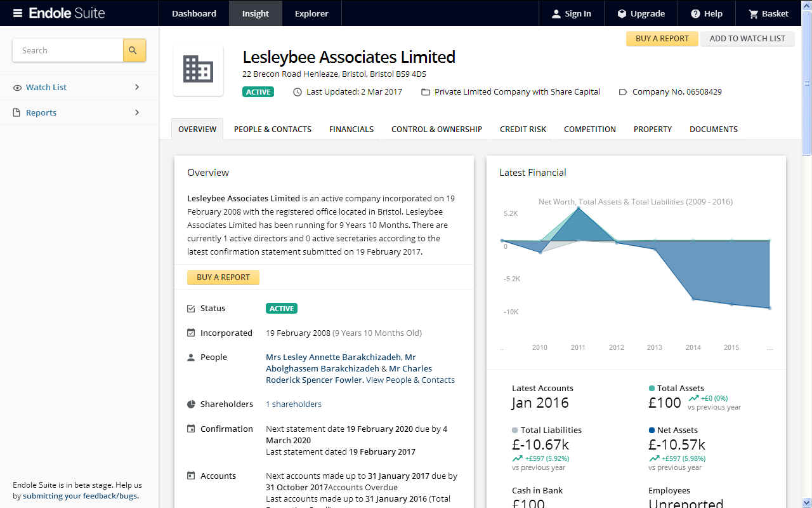
Task: Click the Endole Suite logo
Action: point(67,13)
